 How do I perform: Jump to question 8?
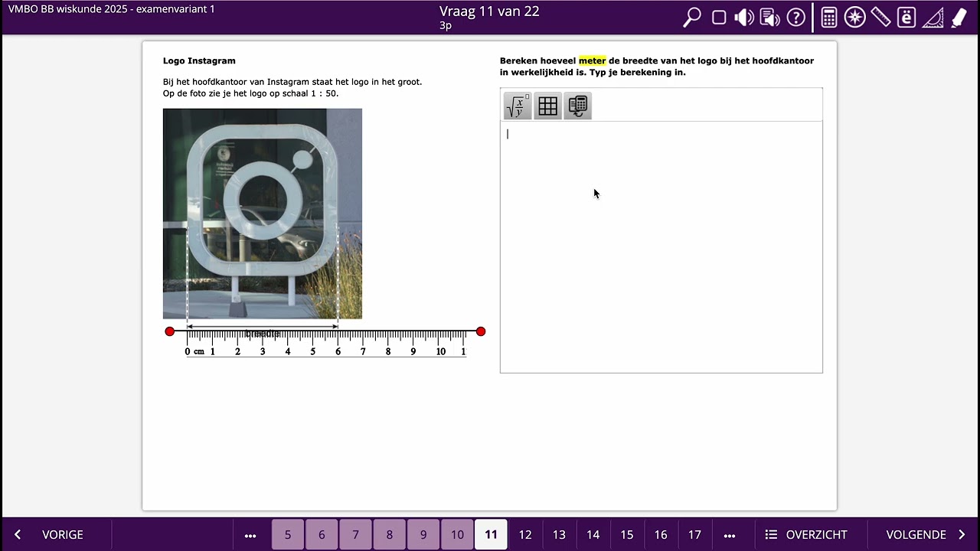click(390, 535)
